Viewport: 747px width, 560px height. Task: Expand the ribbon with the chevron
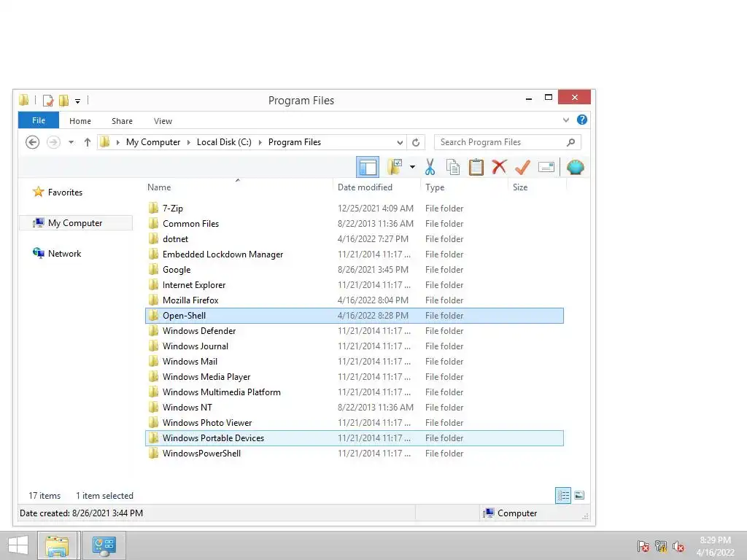[x=566, y=120]
